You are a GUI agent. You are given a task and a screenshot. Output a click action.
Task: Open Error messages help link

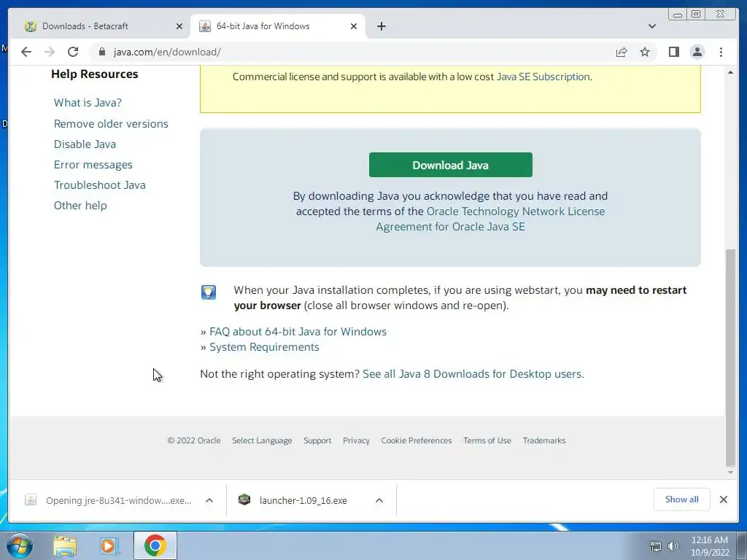point(93,165)
